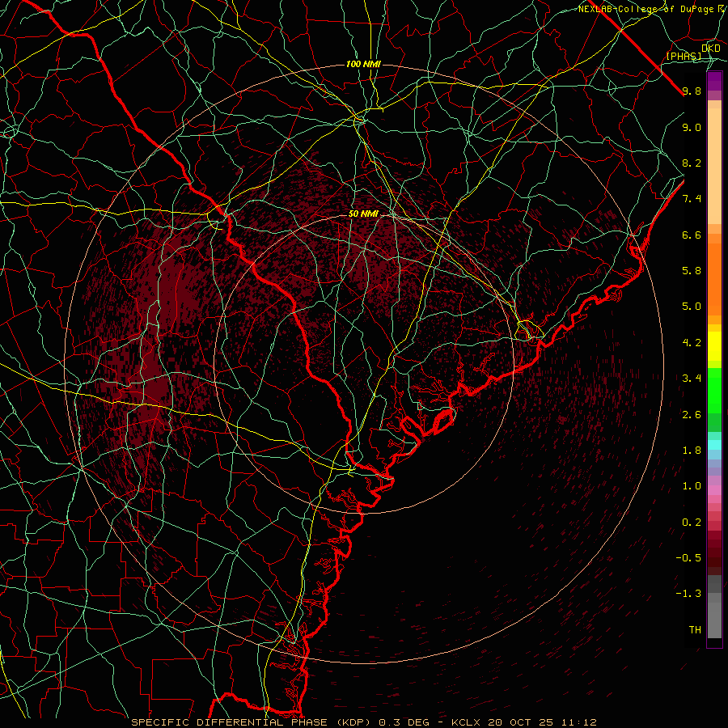
Task: Select the dark maroon swatch beside -0.5
Action: pyautogui.click(x=714, y=562)
